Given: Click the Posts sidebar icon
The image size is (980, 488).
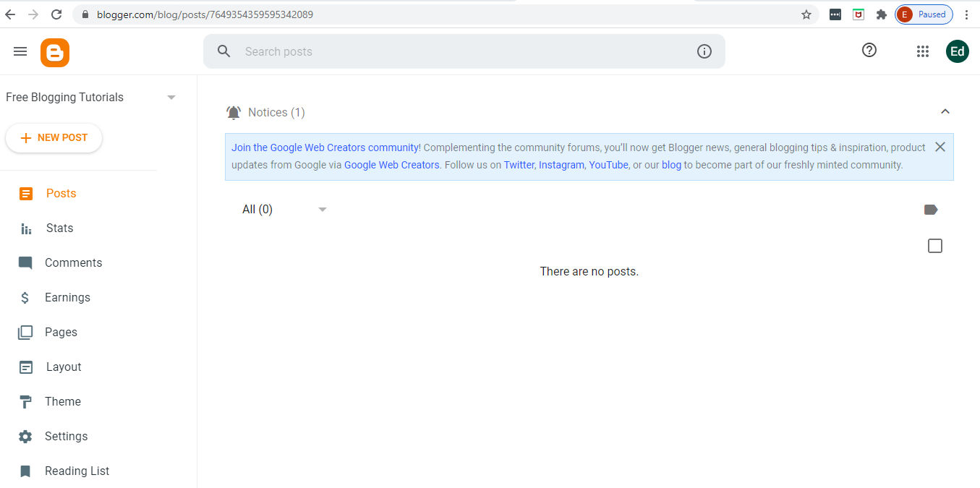Looking at the screenshot, I should point(26,194).
